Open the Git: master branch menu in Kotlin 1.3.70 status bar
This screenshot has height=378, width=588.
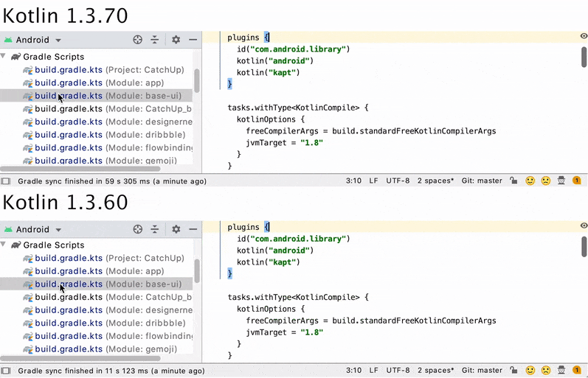click(482, 181)
